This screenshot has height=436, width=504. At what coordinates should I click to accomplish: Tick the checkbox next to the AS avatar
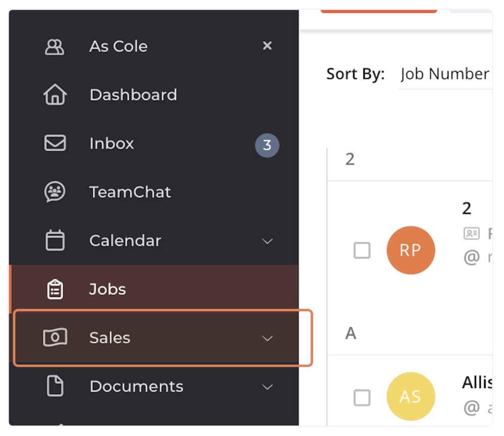click(362, 398)
